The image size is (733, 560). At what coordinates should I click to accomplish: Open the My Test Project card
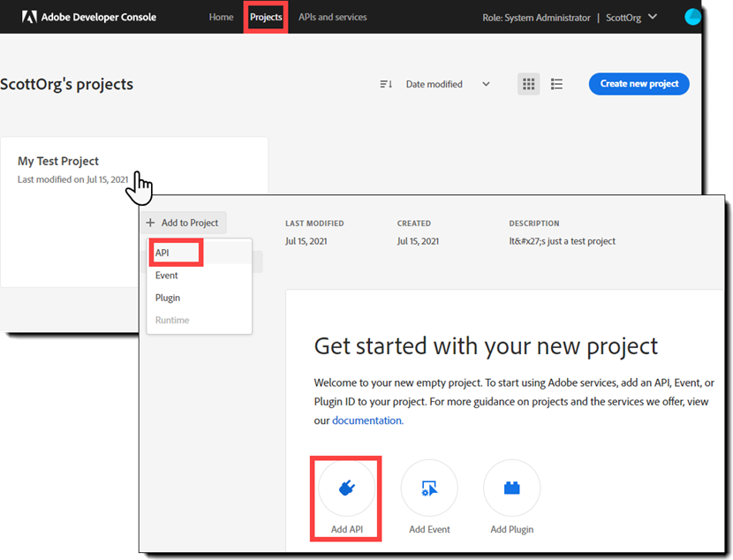(x=134, y=212)
